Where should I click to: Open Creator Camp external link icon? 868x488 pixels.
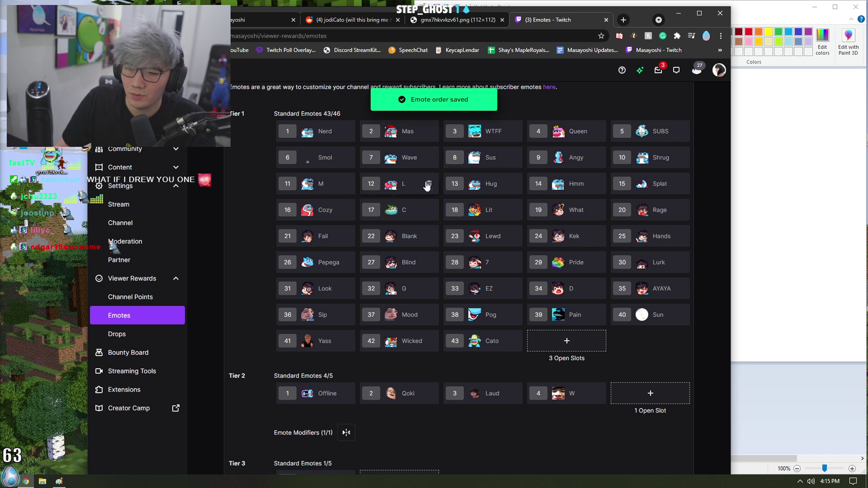(x=176, y=408)
